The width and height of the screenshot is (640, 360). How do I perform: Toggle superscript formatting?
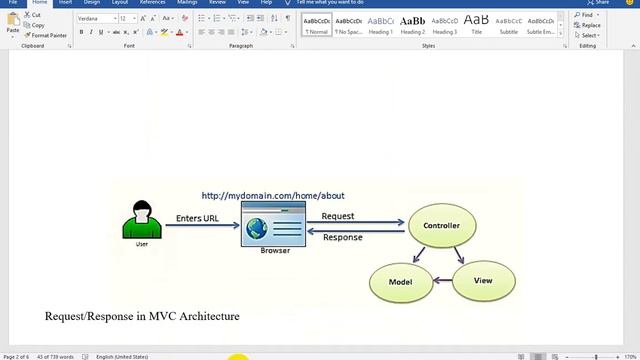pos(136,32)
